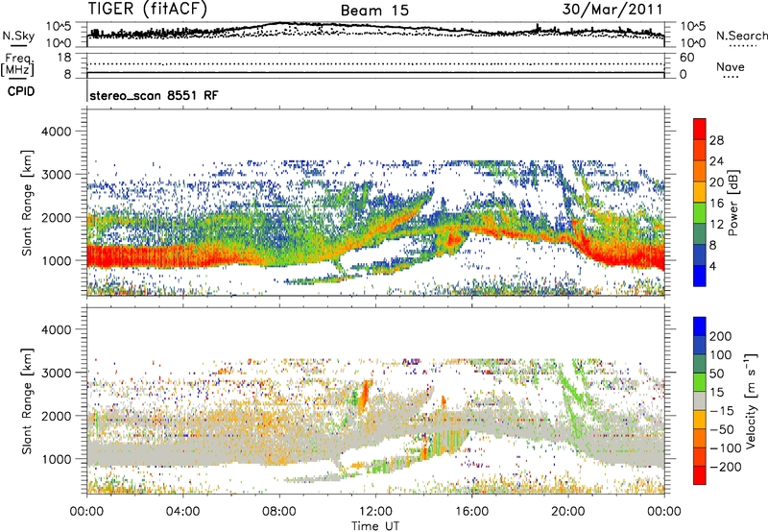Viewport: 768px width, 532px height.
Task: Click the '200' velocity color bar tick label
Action: coord(721,336)
